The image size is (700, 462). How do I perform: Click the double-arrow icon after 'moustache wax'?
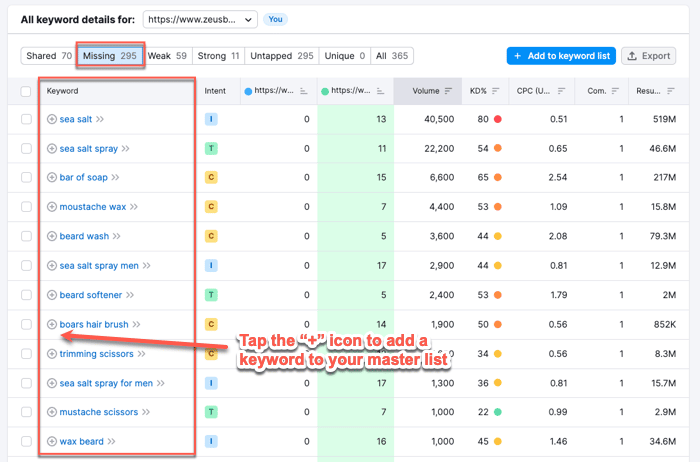(x=133, y=207)
